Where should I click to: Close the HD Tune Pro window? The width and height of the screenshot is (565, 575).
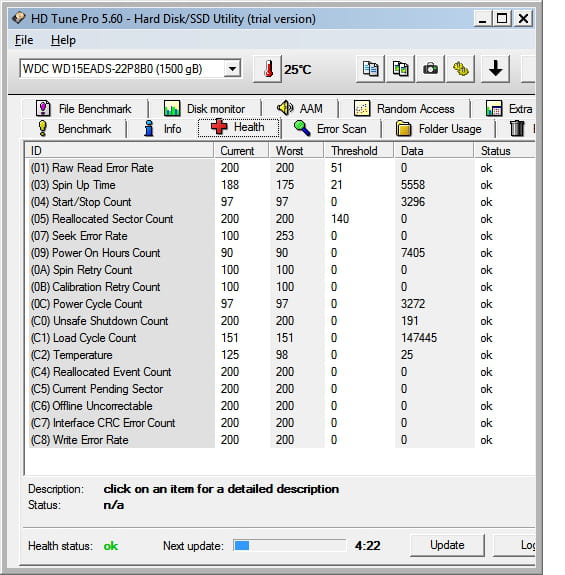pos(524,18)
